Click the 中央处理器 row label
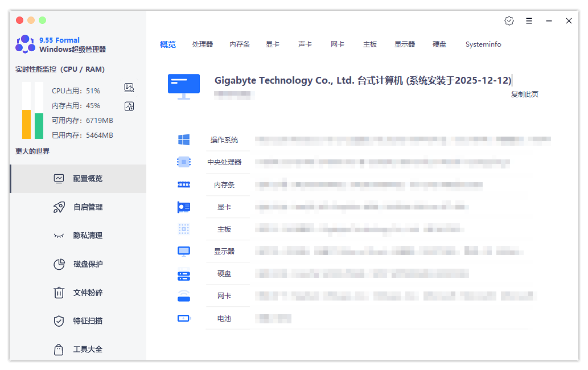The image size is (588, 370). pos(224,162)
